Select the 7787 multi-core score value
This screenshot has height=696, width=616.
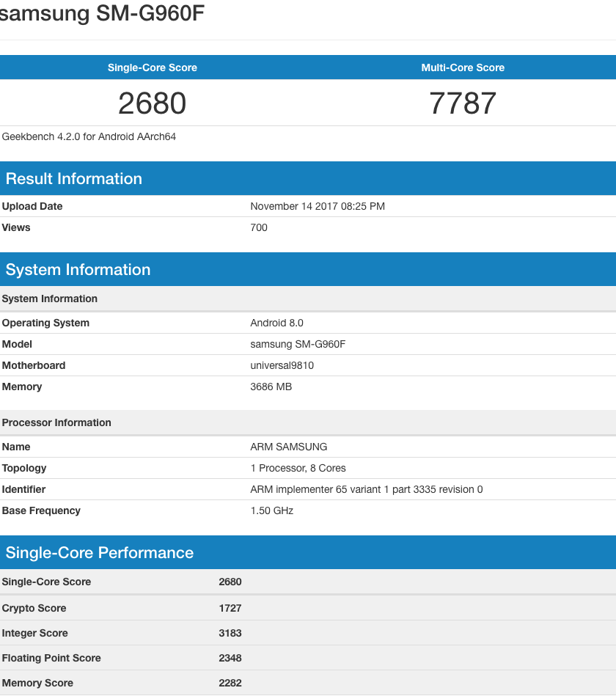(x=463, y=103)
